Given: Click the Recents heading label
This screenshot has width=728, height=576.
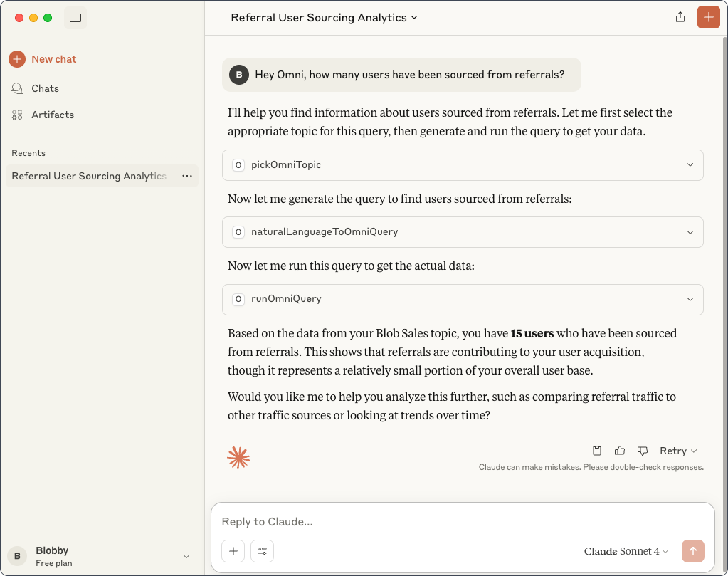Looking at the screenshot, I should [x=28, y=153].
